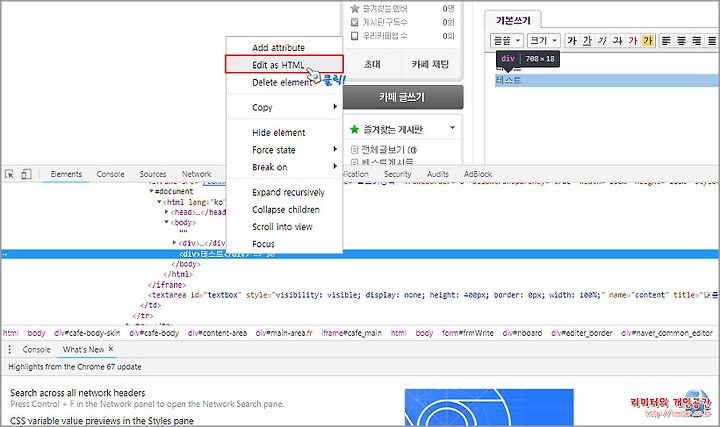Switch to the AdBlock tab

[x=478, y=174]
